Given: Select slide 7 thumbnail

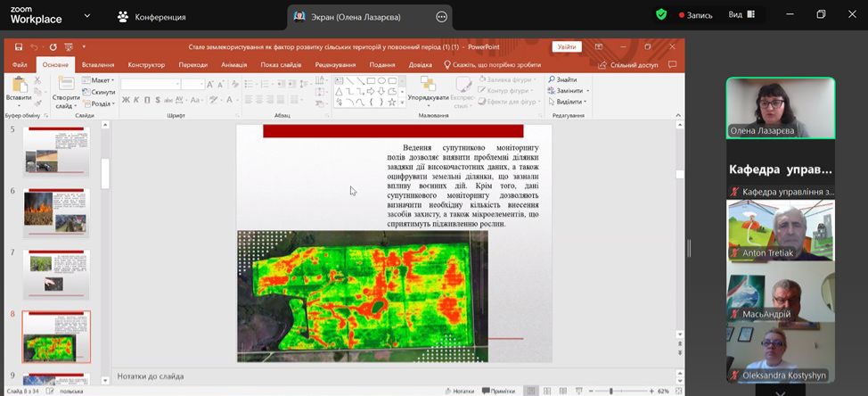Looking at the screenshot, I should pos(56,274).
